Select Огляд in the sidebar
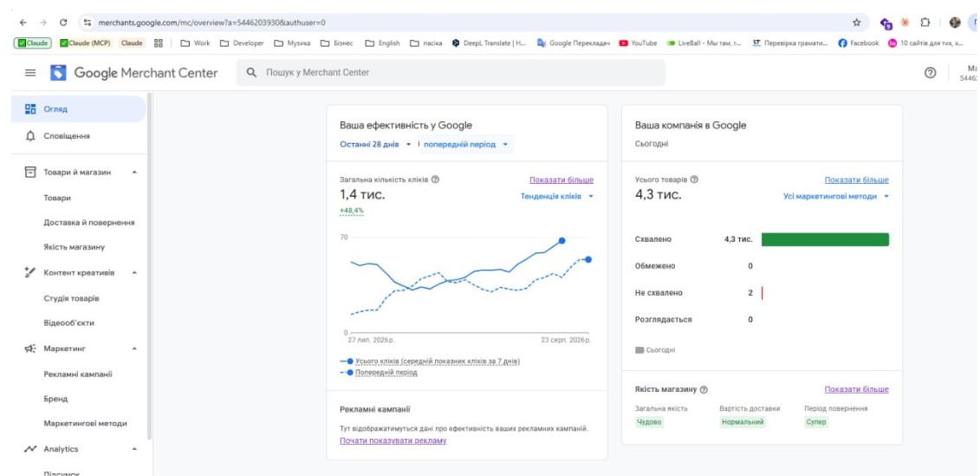The height and width of the screenshot is (476, 980). click(x=79, y=109)
